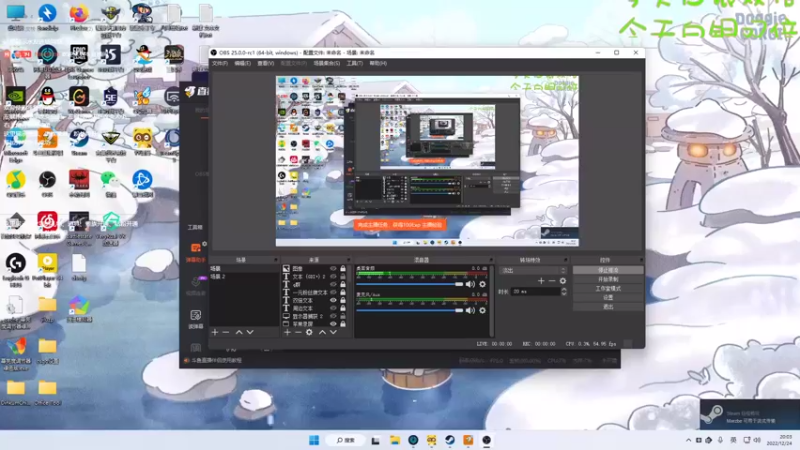Open Steam from the taskbar

[x=449, y=440]
